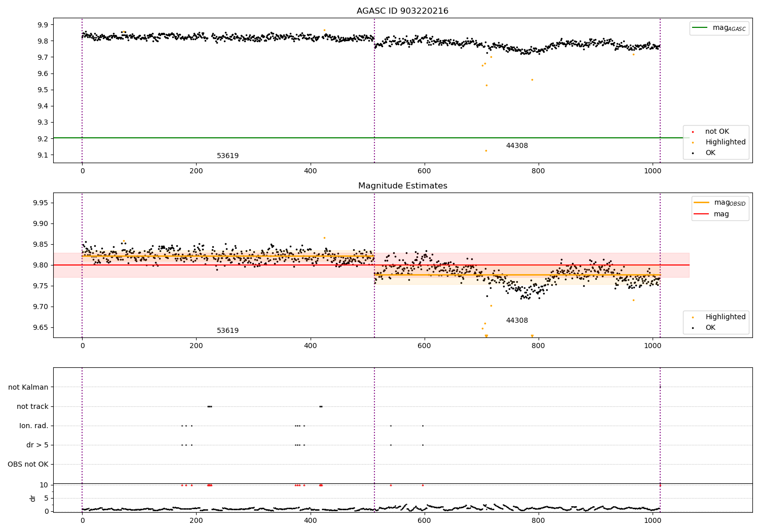Click the title "AGASC ID 903220216"
Image resolution: width=760 pixels, height=532 pixels.
[402, 11]
